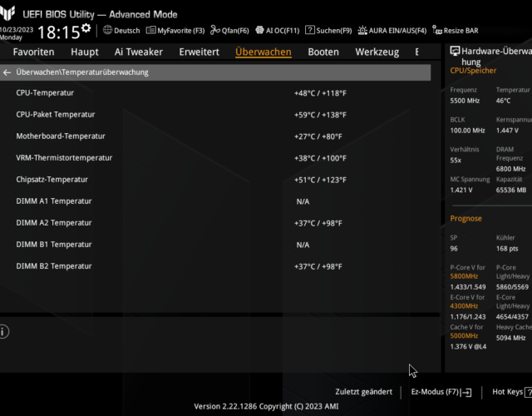Open the Deutsch language selector

[121, 31]
